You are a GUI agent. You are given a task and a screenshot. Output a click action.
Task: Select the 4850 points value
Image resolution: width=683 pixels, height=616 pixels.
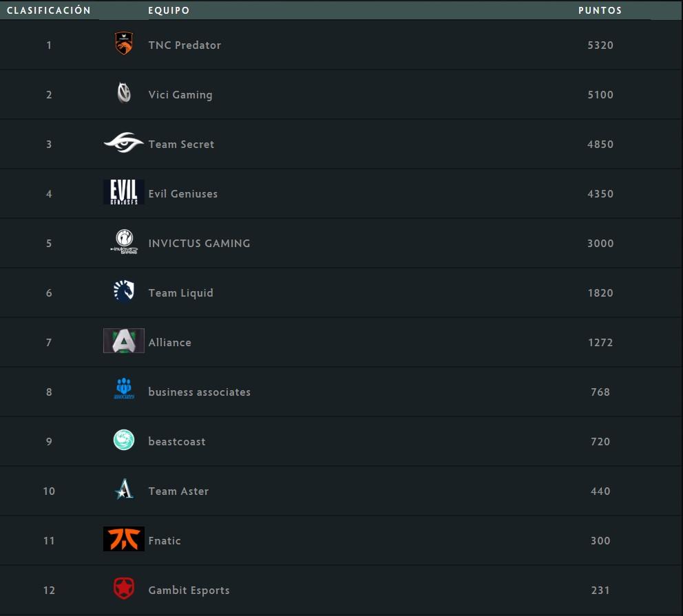(600, 144)
